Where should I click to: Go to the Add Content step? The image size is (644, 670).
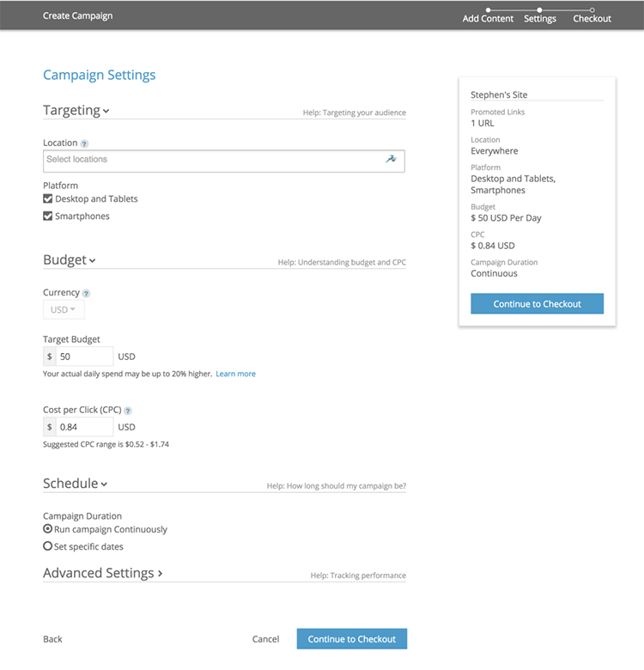[488, 18]
